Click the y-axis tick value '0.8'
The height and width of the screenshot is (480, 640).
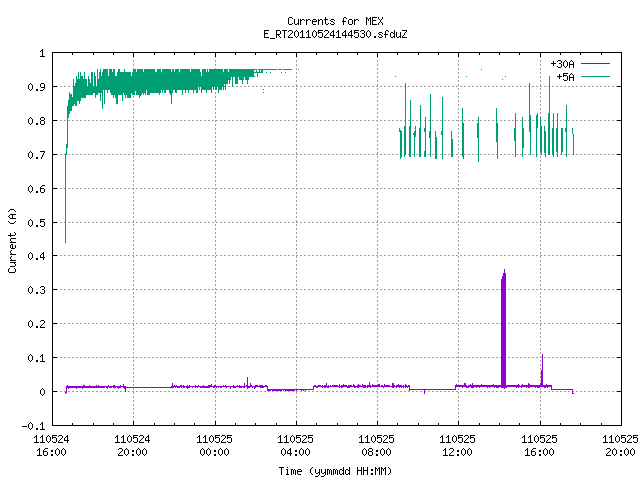click(x=36, y=121)
